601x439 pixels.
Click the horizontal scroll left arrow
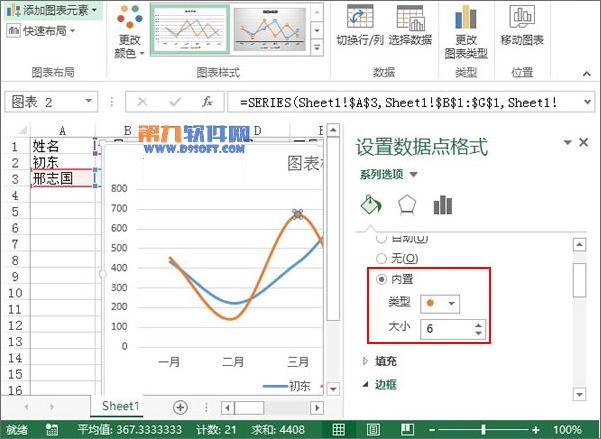click(x=228, y=407)
